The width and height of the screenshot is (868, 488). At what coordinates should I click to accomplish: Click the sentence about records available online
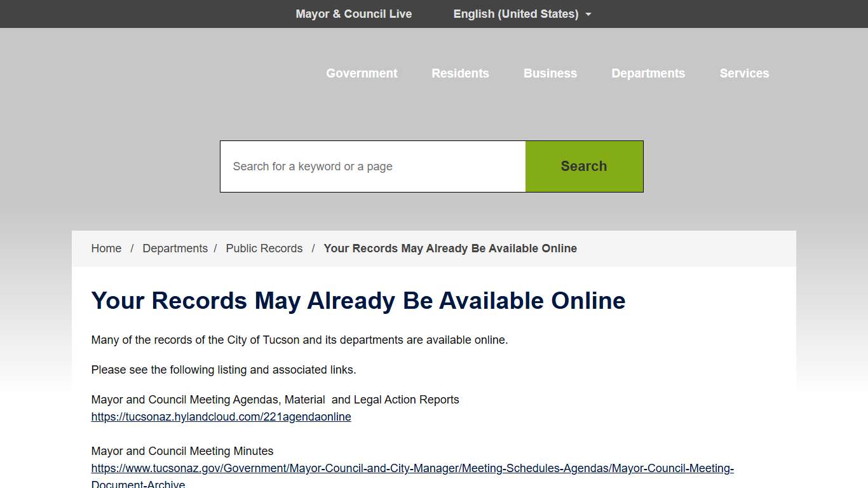299,339
